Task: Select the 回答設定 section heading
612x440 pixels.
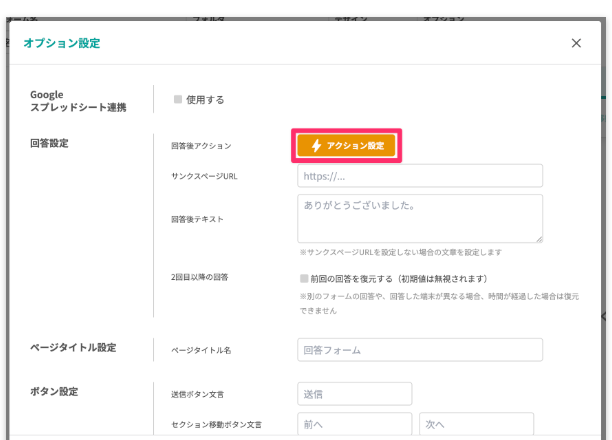Action: (49, 143)
